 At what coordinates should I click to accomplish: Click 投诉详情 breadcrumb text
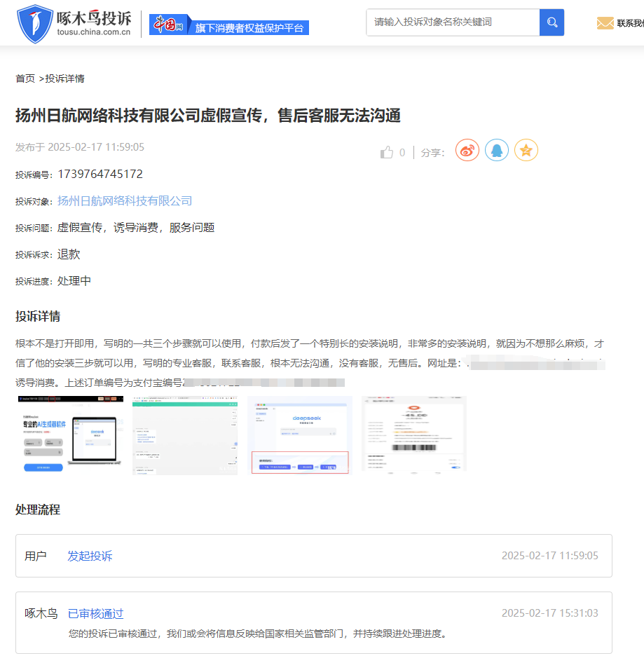point(65,78)
